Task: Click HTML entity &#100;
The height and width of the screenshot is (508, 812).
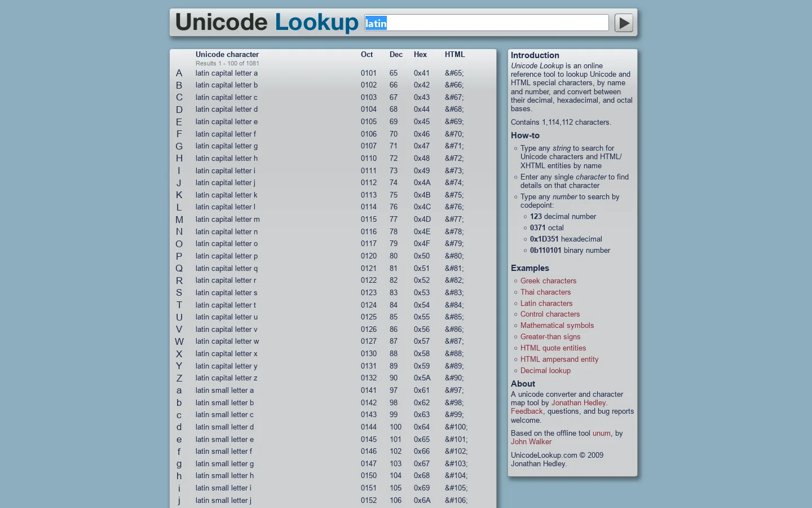Action: point(456,427)
